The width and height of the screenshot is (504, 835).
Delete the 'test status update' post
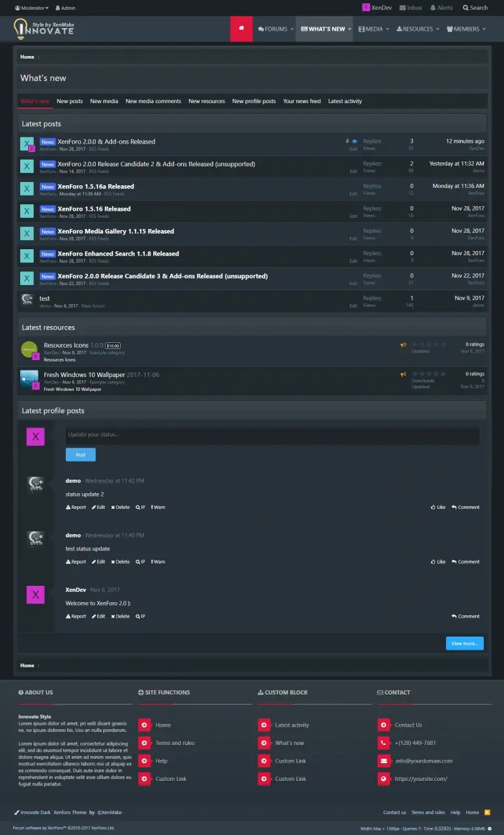tap(120, 562)
